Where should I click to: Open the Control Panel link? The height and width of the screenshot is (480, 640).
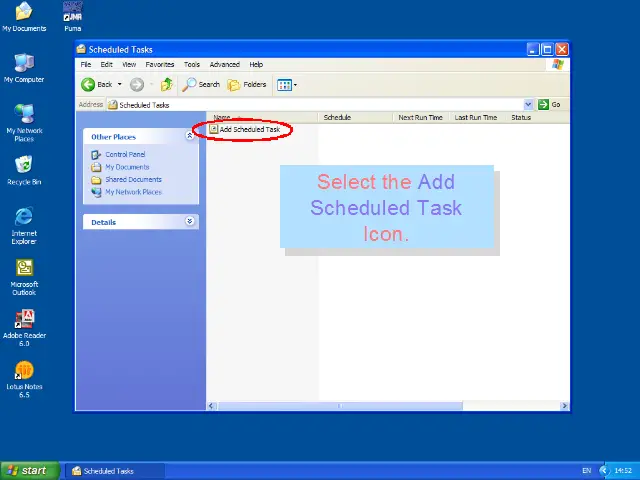click(125, 155)
